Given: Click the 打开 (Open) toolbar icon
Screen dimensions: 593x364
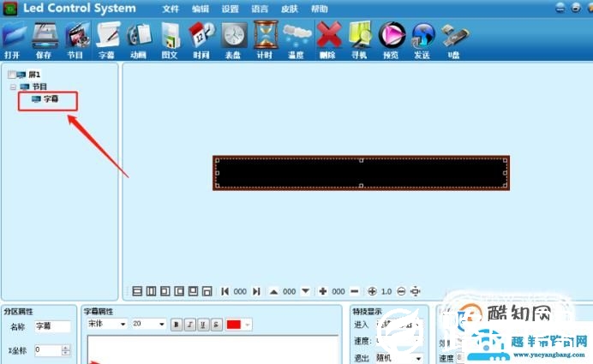Looking at the screenshot, I should coord(12,39).
